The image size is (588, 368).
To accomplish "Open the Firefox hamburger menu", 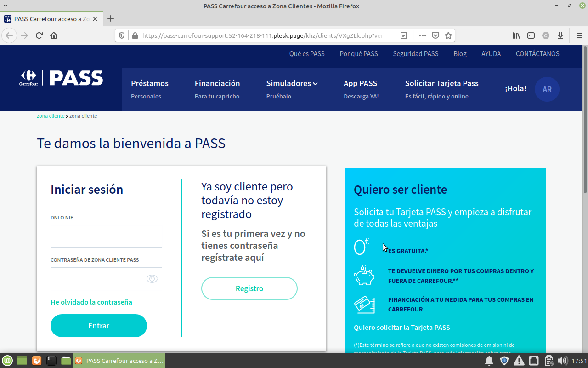I will click(579, 35).
